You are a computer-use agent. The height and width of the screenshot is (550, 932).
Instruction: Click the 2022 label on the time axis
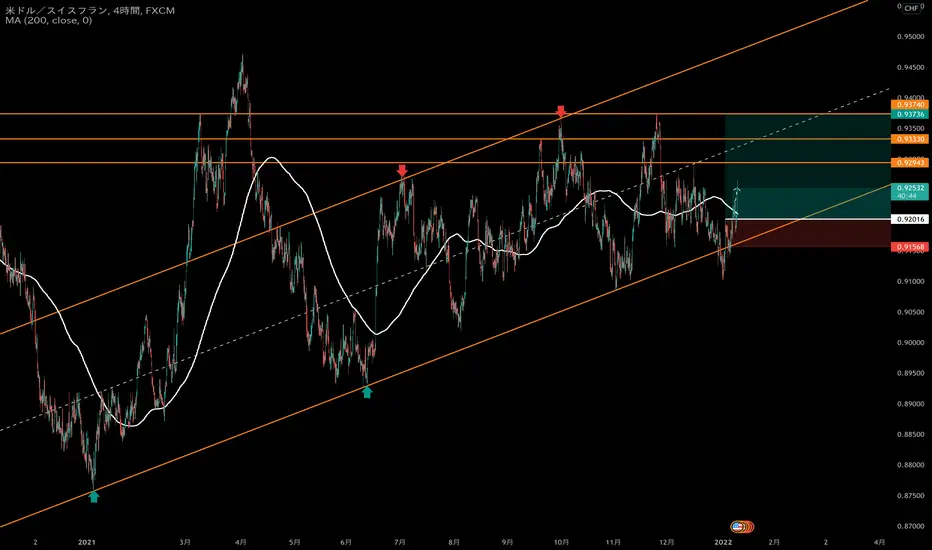coord(723,542)
